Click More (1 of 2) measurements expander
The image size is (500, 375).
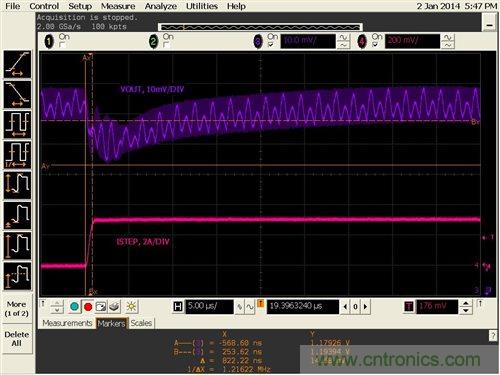[17, 309]
